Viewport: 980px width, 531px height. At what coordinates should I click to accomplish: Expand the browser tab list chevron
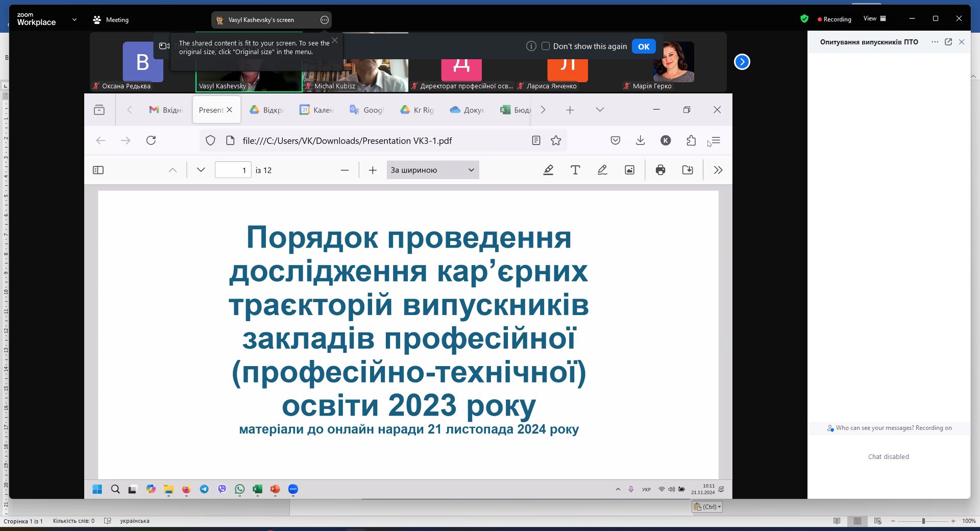(600, 110)
